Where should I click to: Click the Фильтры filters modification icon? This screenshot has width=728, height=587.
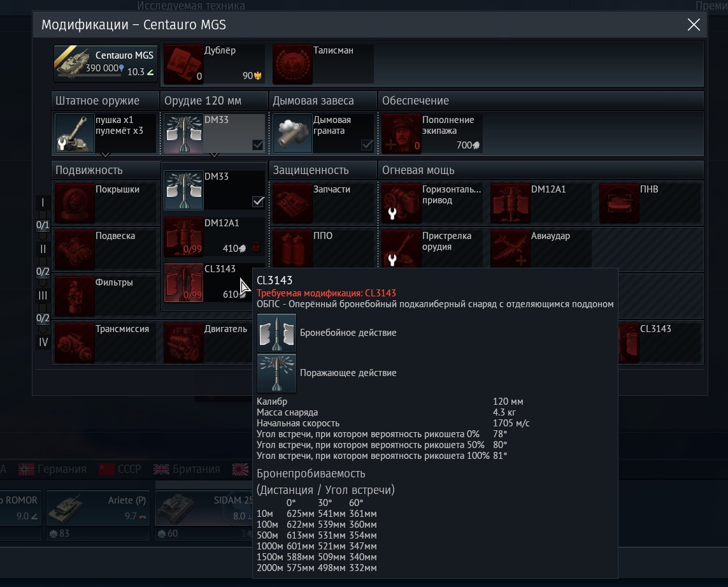pos(75,296)
